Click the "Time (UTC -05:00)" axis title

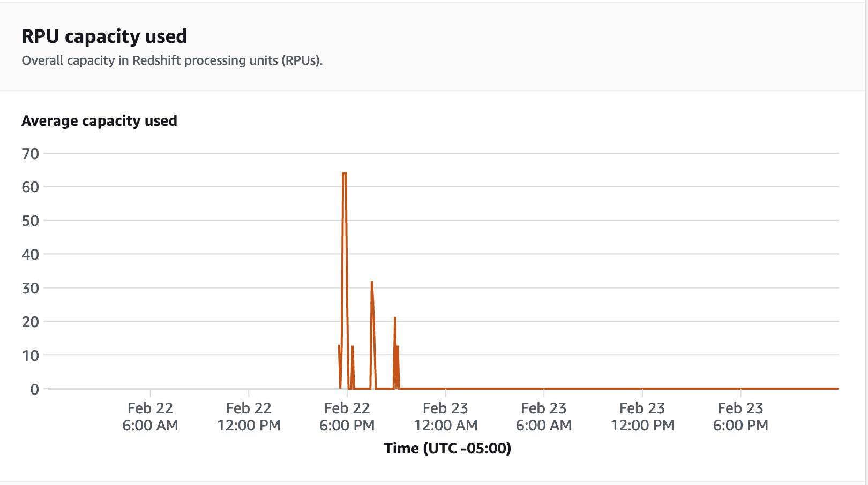click(447, 448)
